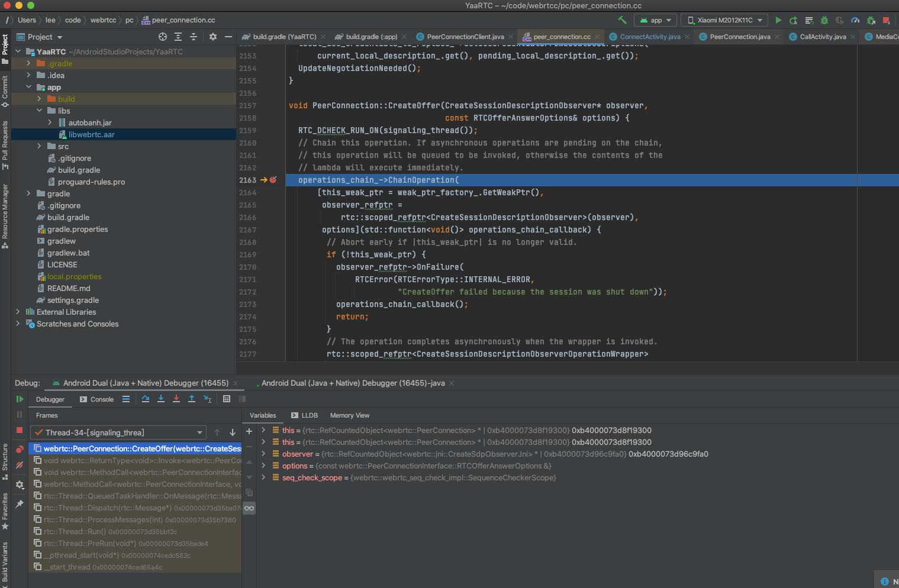Open the Xiaomi M2012K11C device dropdown
Screen dimensions: 899x588
click(724, 20)
